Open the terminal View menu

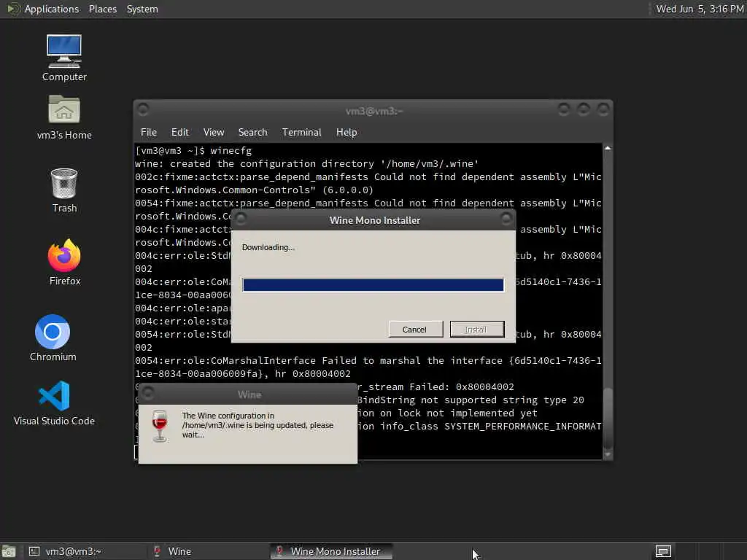(214, 133)
